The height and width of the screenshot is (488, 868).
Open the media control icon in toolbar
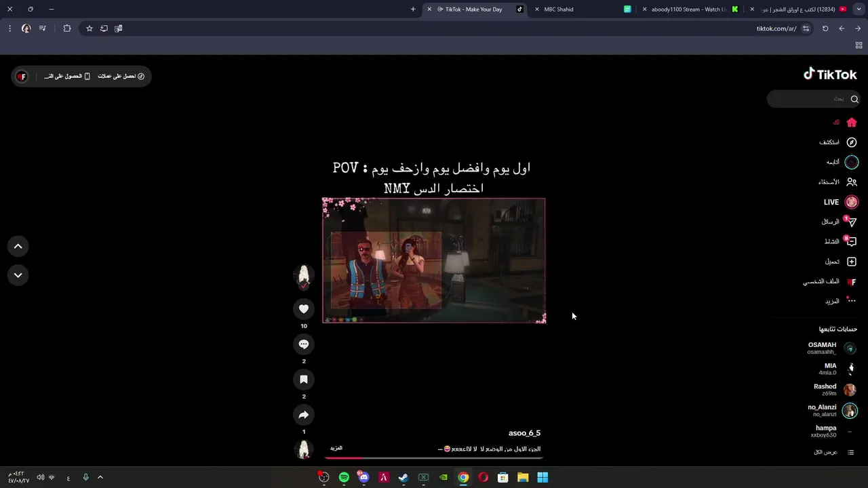pyautogui.click(x=43, y=28)
